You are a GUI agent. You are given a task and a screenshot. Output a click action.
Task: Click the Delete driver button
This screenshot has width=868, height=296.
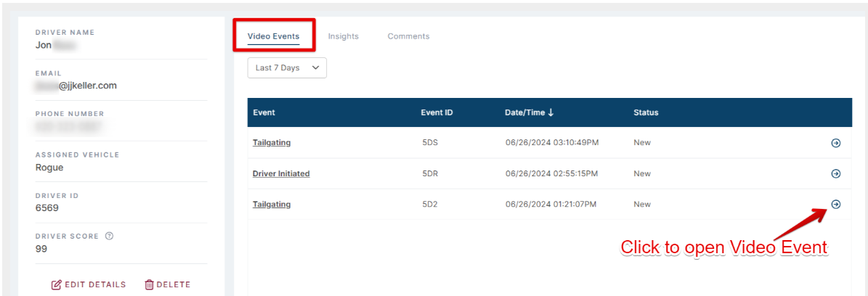pos(167,284)
